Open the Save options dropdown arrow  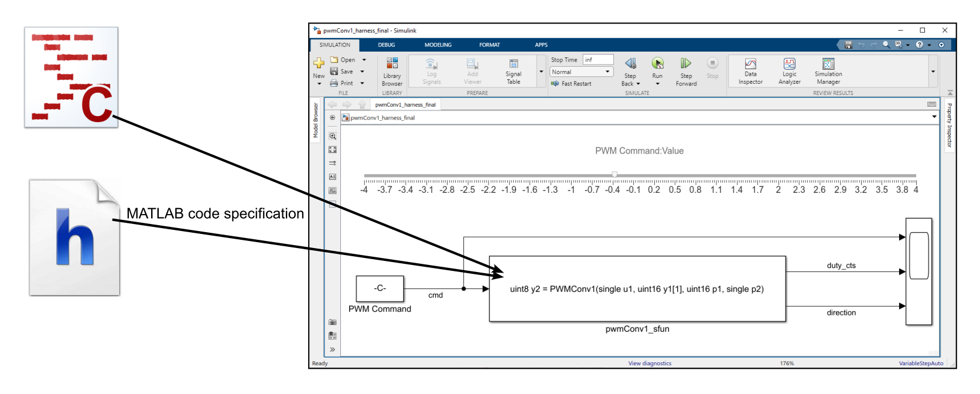coord(363,72)
